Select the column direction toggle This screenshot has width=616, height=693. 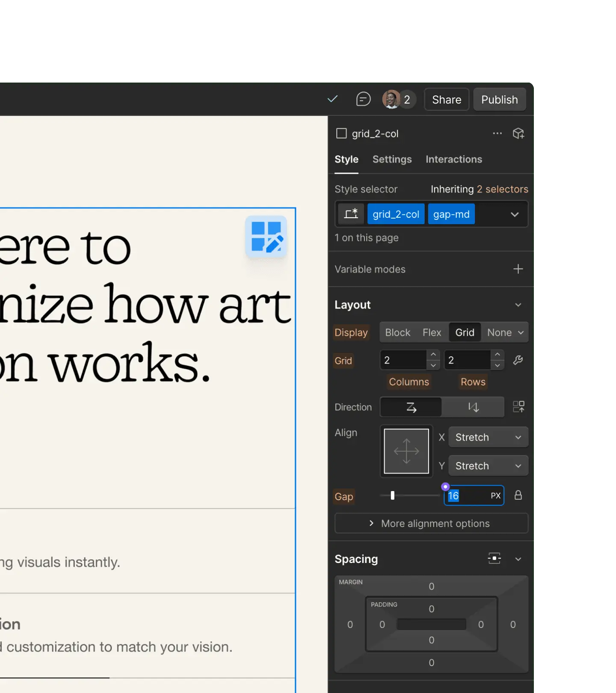point(473,407)
